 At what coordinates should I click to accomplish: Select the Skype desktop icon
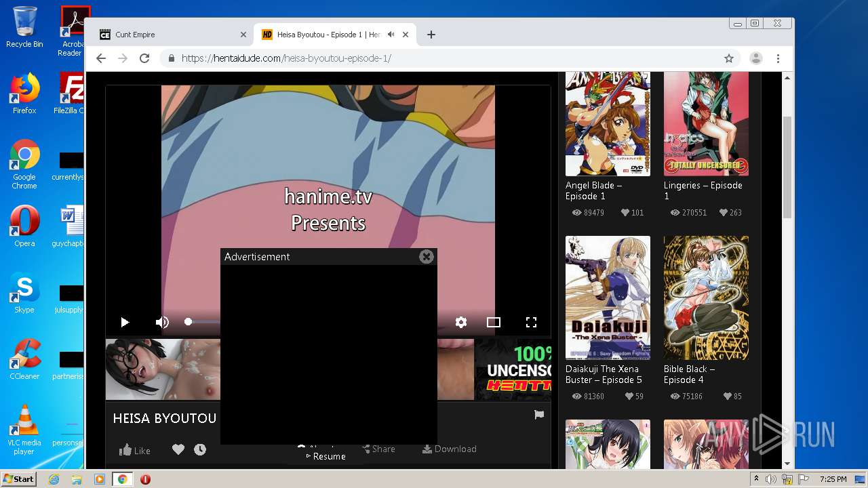[x=24, y=293]
